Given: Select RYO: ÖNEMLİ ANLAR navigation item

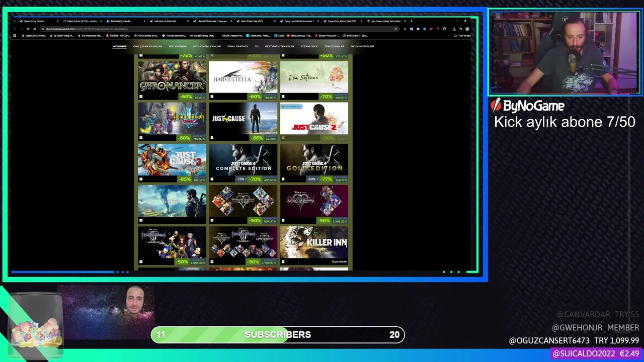Looking at the screenshot, I should click(x=207, y=46).
